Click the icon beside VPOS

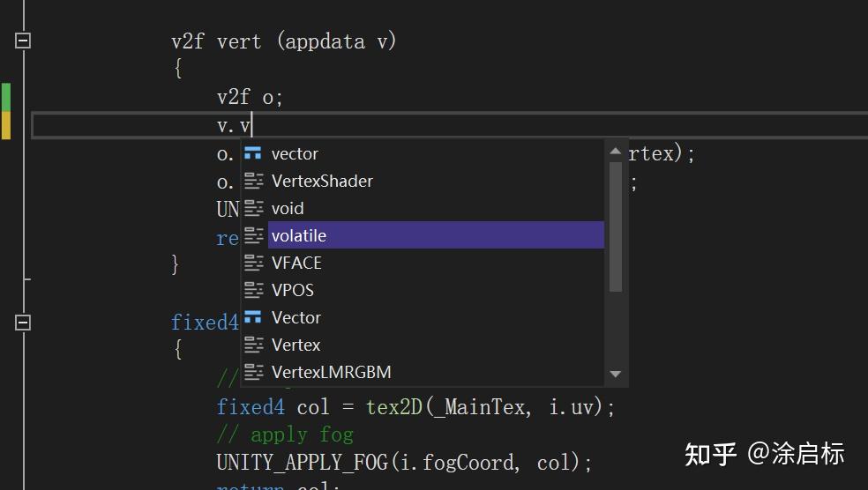tap(253, 290)
